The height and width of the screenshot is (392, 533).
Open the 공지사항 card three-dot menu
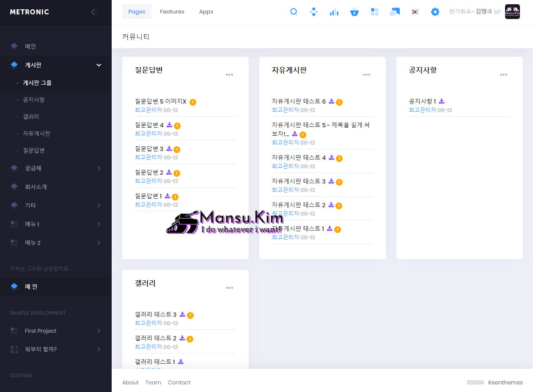[x=504, y=75]
